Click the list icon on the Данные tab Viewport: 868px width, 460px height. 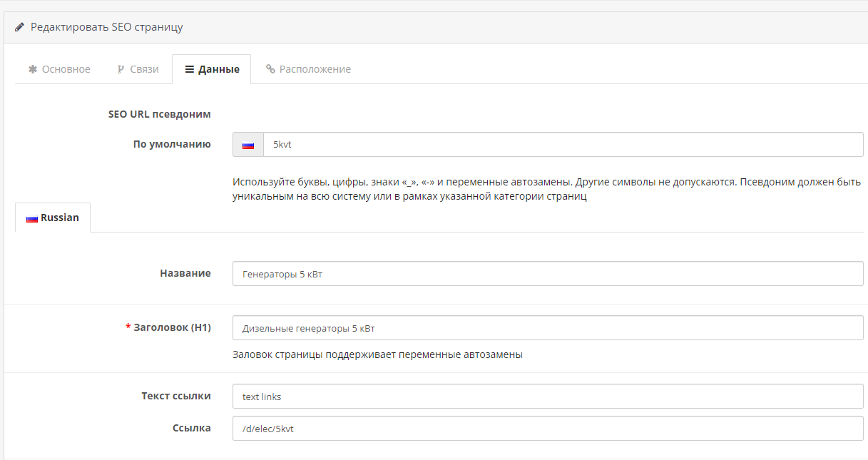coord(189,69)
